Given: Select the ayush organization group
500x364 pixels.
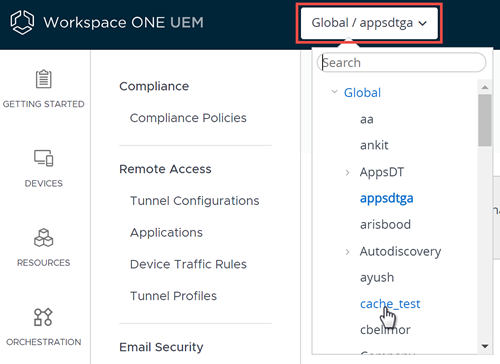Looking at the screenshot, I should pos(377,278).
